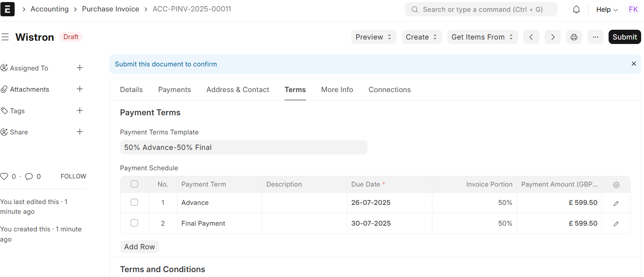Go to previous document arrow
This screenshot has width=644, height=277.
coord(531,37)
